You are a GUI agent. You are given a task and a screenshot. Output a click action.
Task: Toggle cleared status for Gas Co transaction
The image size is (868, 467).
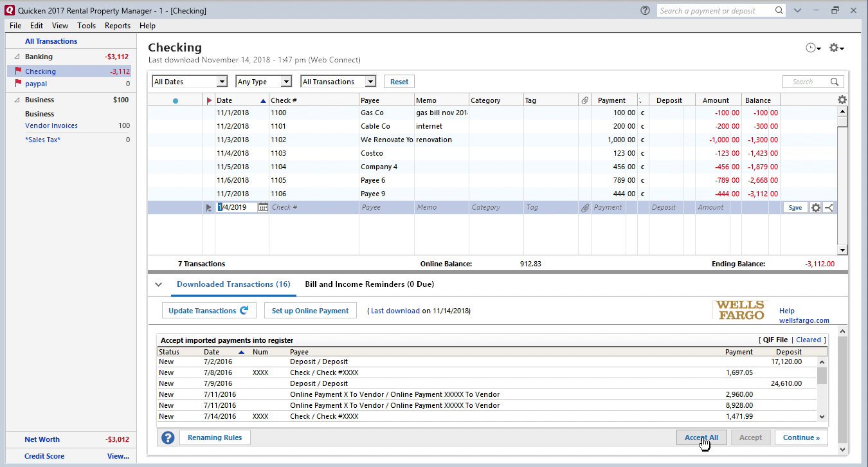pos(642,113)
